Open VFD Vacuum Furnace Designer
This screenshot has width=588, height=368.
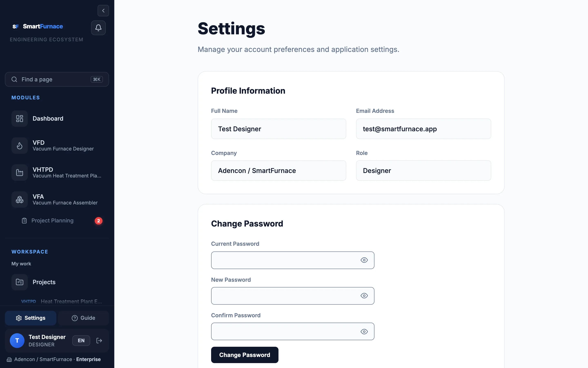point(57,146)
